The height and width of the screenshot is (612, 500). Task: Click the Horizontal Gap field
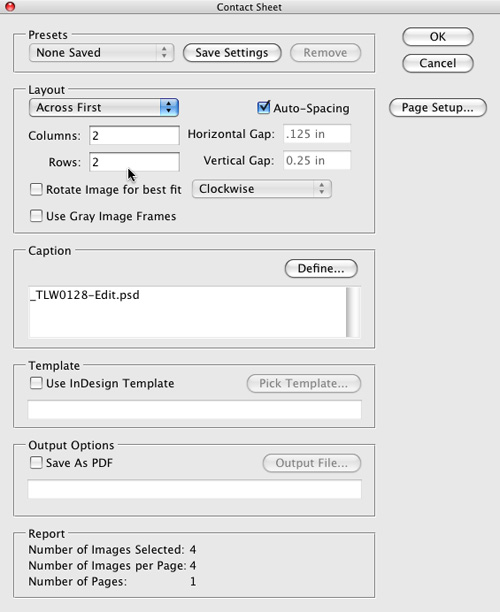pyautogui.click(x=317, y=134)
